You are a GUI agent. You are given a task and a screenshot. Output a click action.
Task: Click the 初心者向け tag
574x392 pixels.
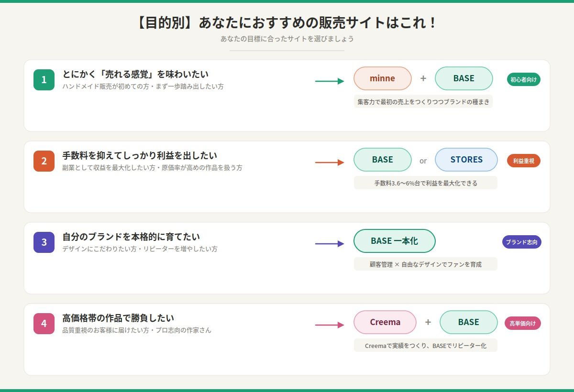coord(523,80)
